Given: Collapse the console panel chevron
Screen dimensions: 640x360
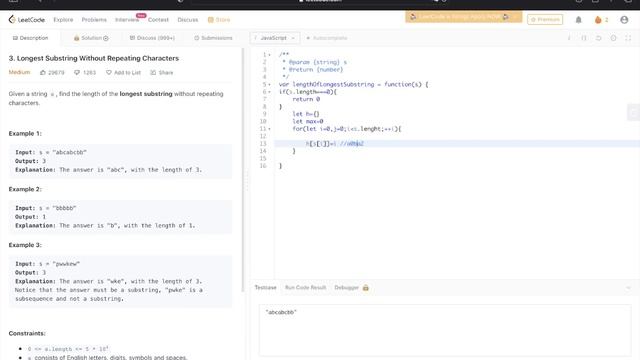Looking at the screenshot, I should click(628, 288).
